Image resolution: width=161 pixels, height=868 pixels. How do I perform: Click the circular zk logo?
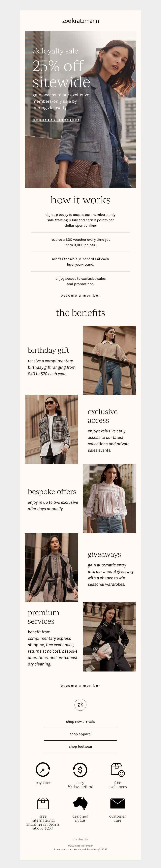click(x=80, y=705)
